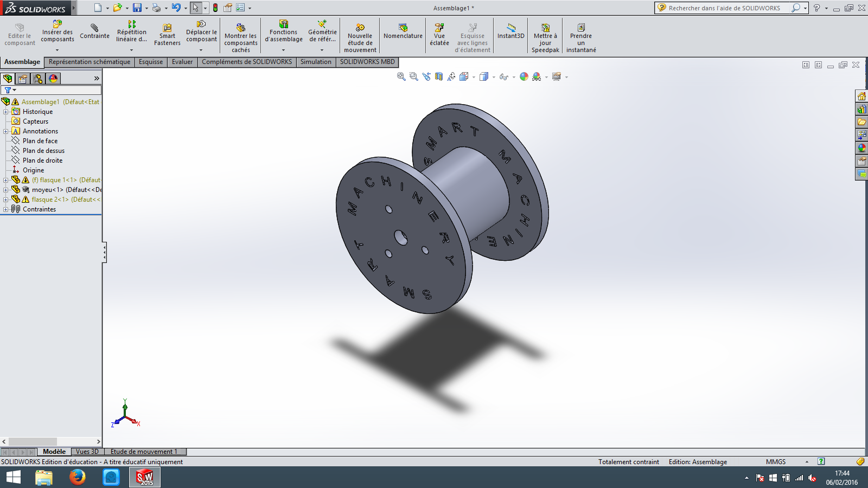Click Insérer des composants tool
The width and height of the screenshot is (868, 488).
(x=58, y=31)
